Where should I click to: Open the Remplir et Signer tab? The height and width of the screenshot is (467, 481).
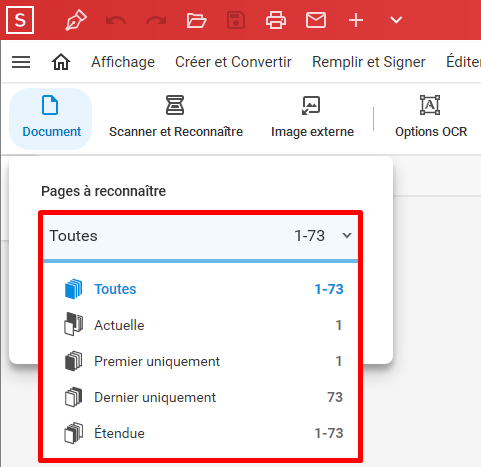coord(369,62)
